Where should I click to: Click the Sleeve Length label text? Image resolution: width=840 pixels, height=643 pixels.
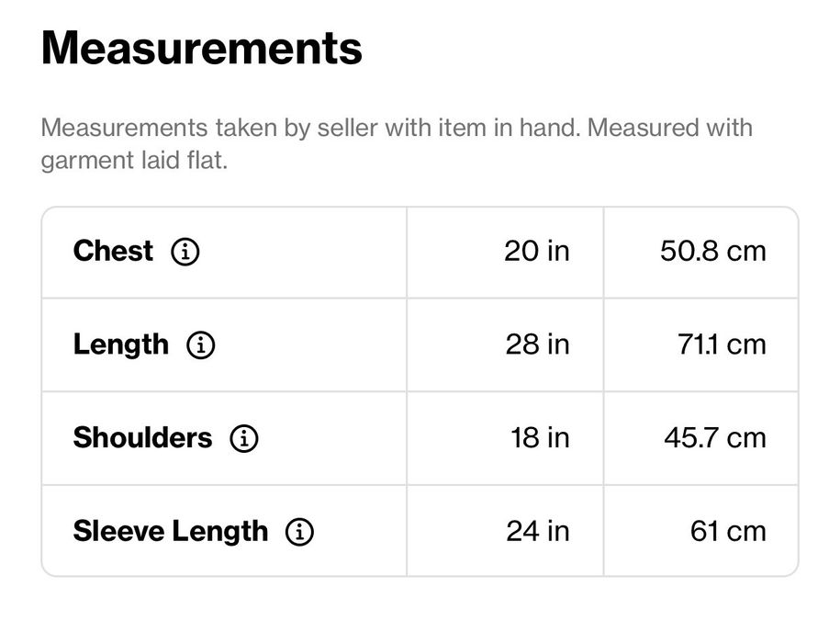coord(171,532)
